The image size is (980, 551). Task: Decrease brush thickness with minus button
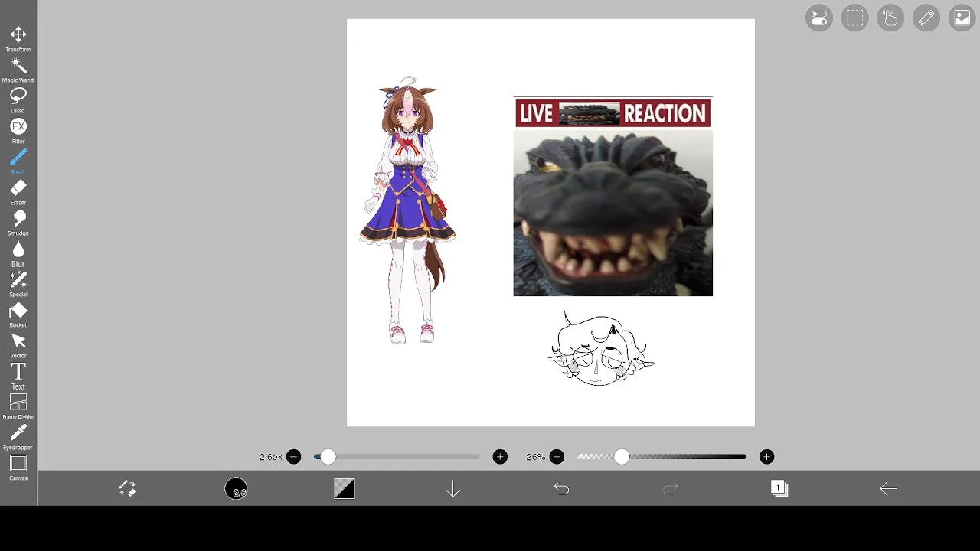[x=293, y=457]
